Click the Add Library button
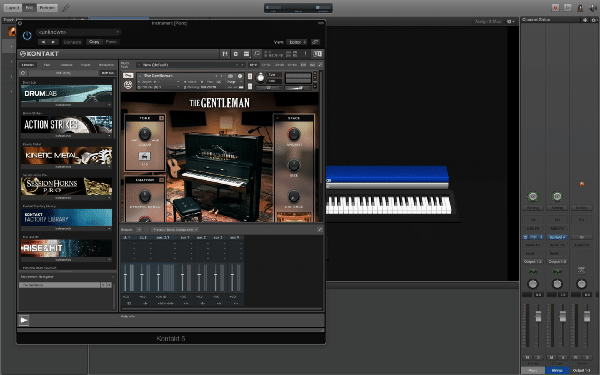This screenshot has height=375, width=600. click(x=63, y=73)
